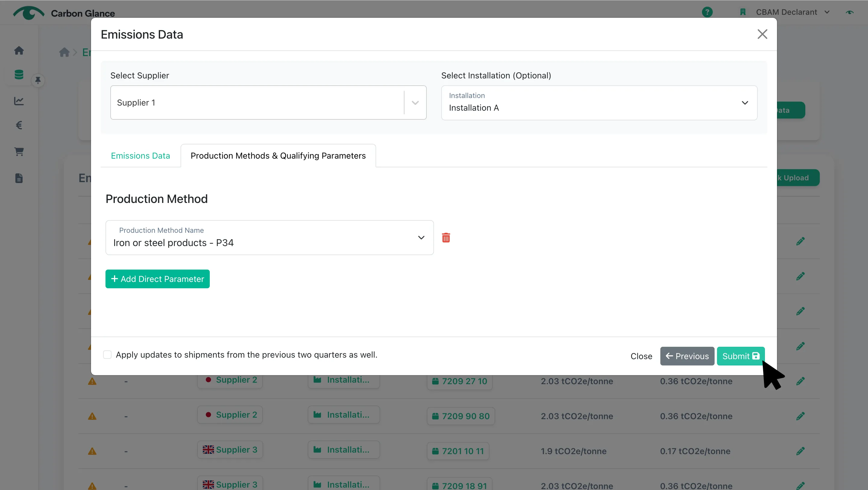Open the document sidebar icon
868x490 pixels.
(19, 178)
